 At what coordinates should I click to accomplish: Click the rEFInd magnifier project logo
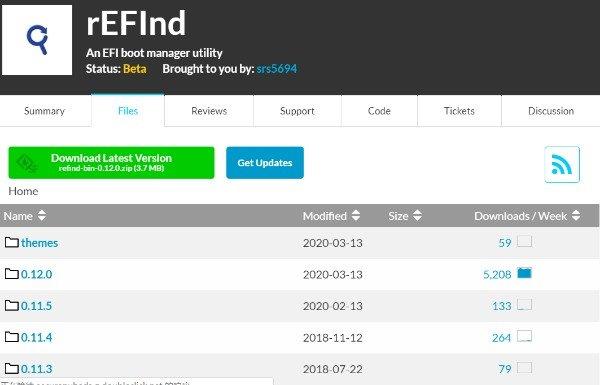pyautogui.click(x=37, y=40)
